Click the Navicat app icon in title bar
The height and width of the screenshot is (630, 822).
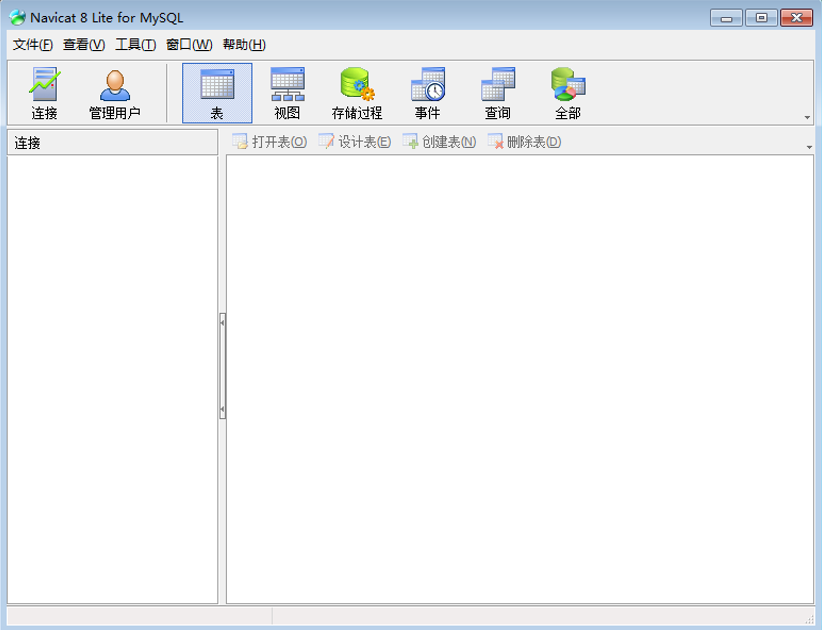(17, 17)
